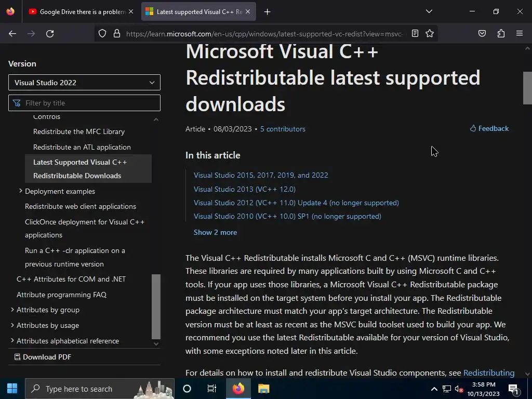Click the Firefox back arrow button
Screen dimensions: 532x399
point(12,34)
